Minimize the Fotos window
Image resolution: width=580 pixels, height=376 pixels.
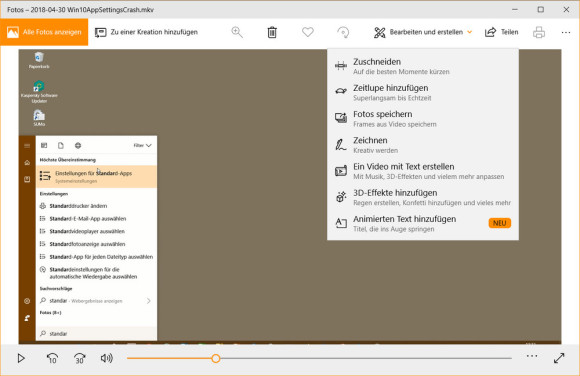515,10
